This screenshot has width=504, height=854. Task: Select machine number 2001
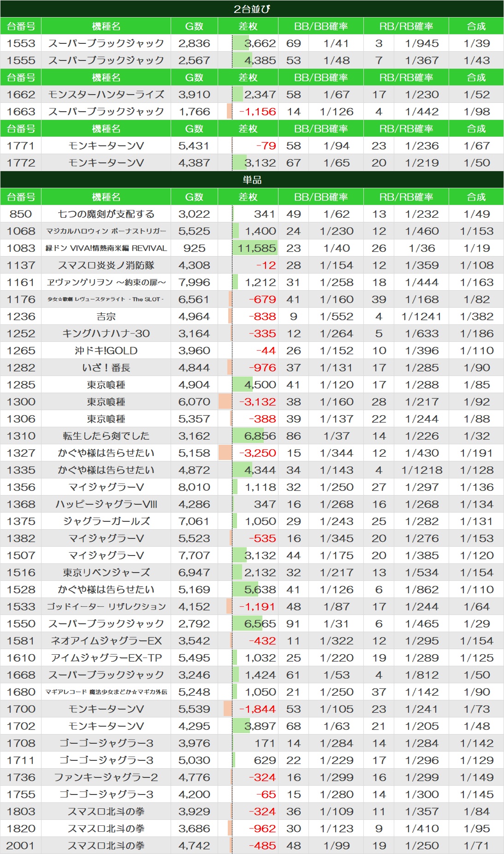click(21, 846)
